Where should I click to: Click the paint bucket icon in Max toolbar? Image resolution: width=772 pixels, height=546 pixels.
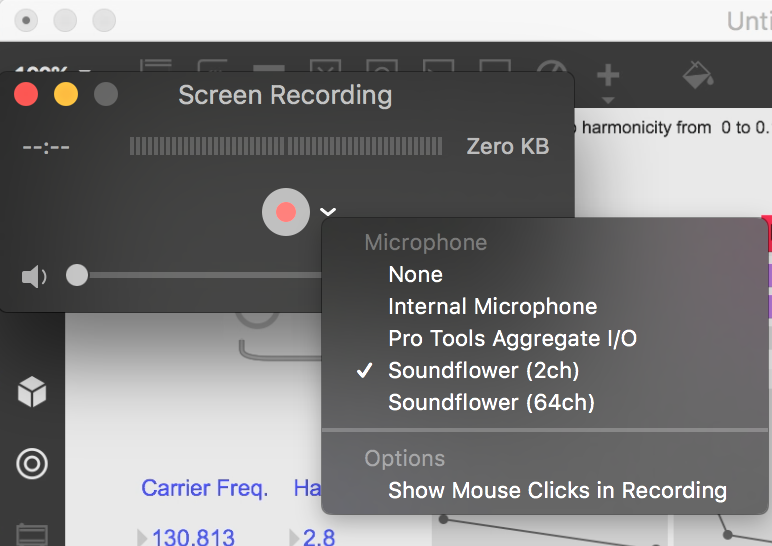coord(698,75)
